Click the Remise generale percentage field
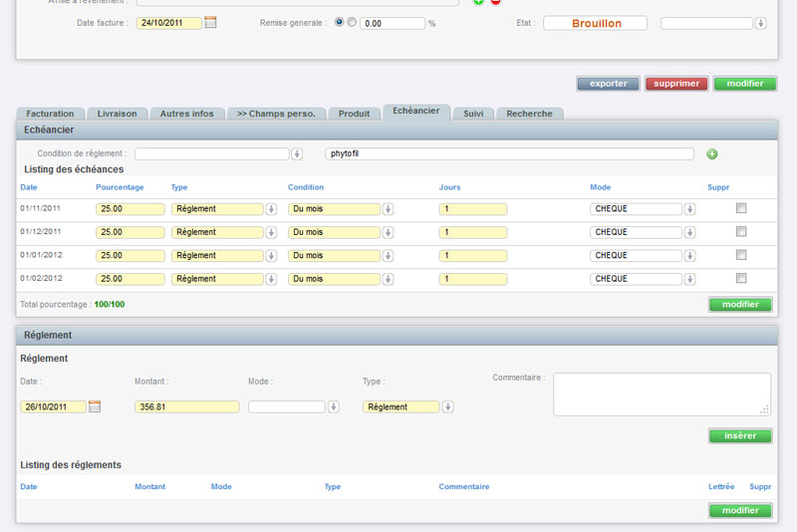Image resolution: width=797 pixels, height=532 pixels. 393,23
